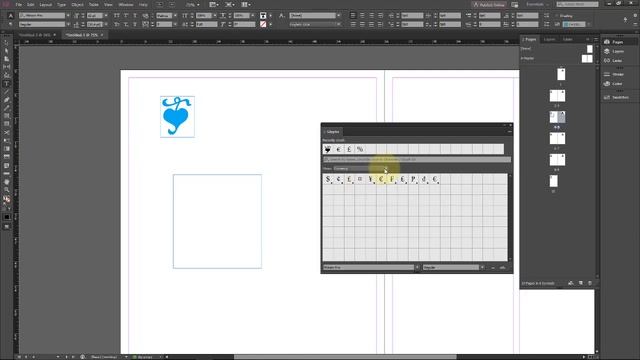Viewport: 640px width, 360px height.
Task: Open control panel font family dropdown
Action: pos(68,16)
